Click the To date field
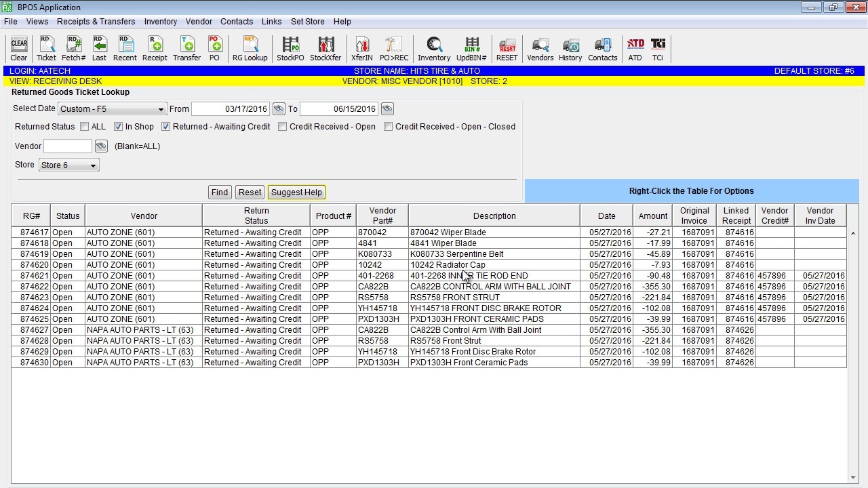The height and width of the screenshot is (488, 868). click(x=339, y=109)
